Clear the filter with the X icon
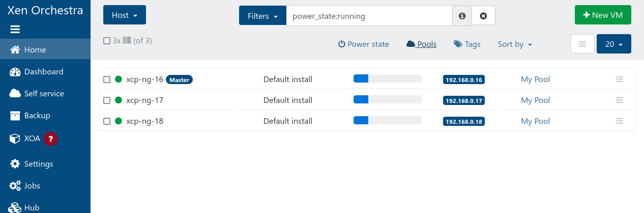644x213 pixels. click(x=483, y=16)
